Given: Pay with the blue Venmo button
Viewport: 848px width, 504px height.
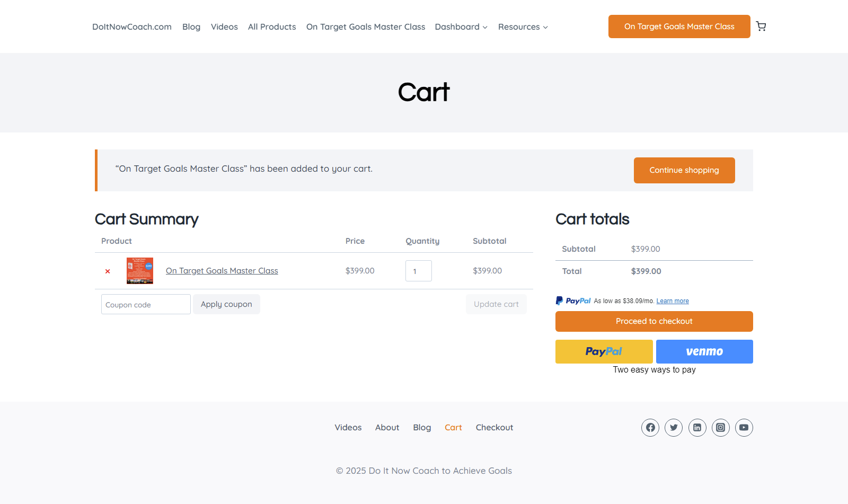Looking at the screenshot, I should click(x=704, y=351).
